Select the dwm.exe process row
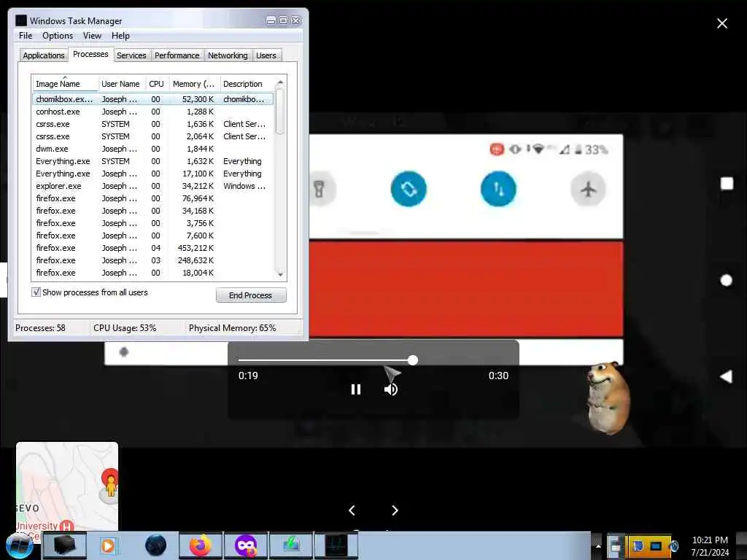The image size is (747, 560). [153, 149]
